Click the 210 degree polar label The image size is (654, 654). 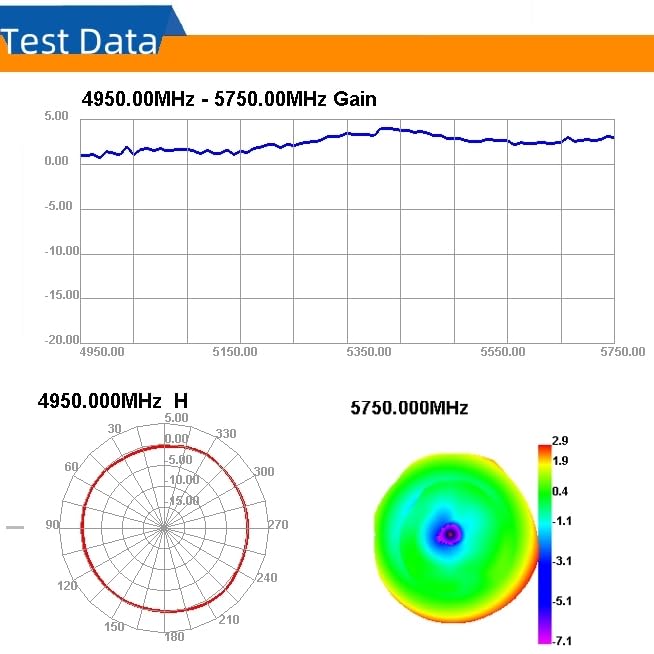tap(229, 619)
